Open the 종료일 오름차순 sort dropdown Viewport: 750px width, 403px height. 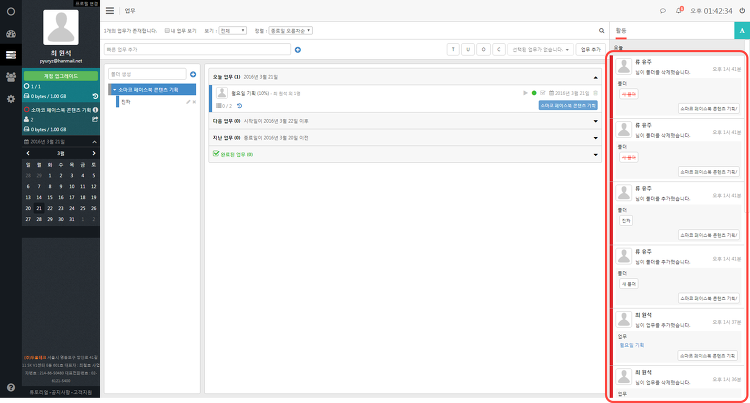tap(290, 31)
